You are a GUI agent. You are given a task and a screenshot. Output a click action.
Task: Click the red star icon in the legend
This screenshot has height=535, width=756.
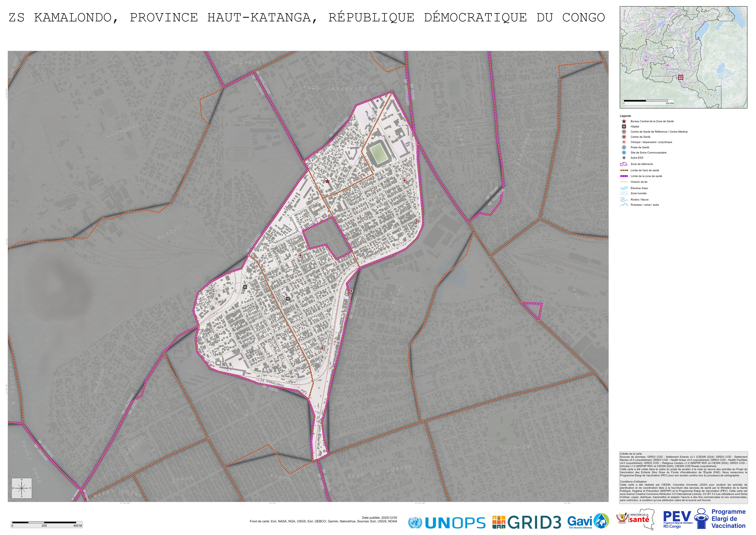coord(624,121)
